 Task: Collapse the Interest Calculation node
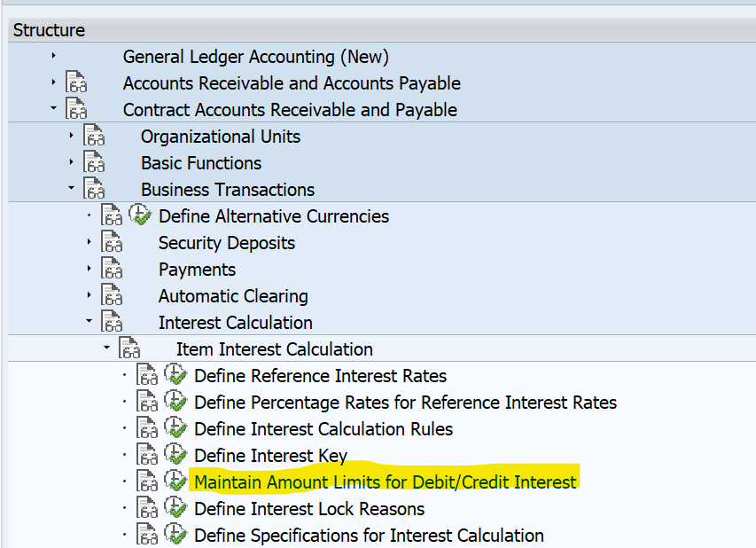(90, 321)
